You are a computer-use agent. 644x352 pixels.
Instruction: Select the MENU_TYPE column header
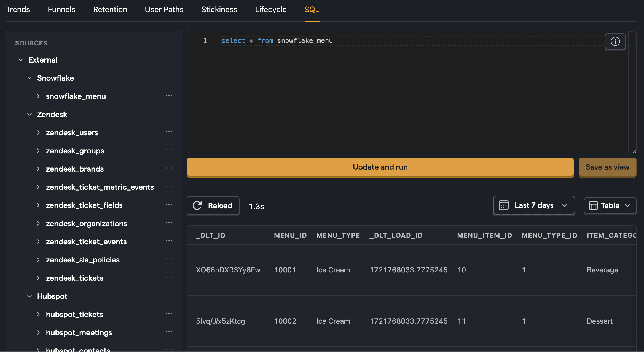[338, 235]
